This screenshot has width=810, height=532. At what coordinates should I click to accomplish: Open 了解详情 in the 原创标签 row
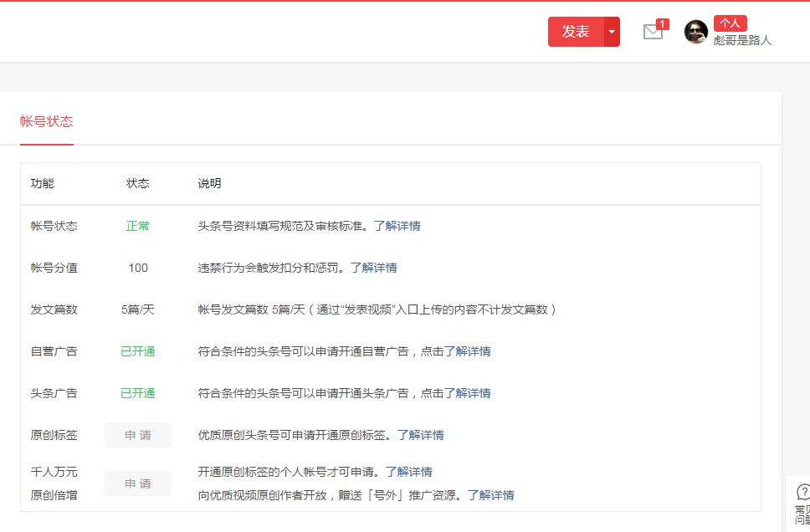[x=423, y=435]
